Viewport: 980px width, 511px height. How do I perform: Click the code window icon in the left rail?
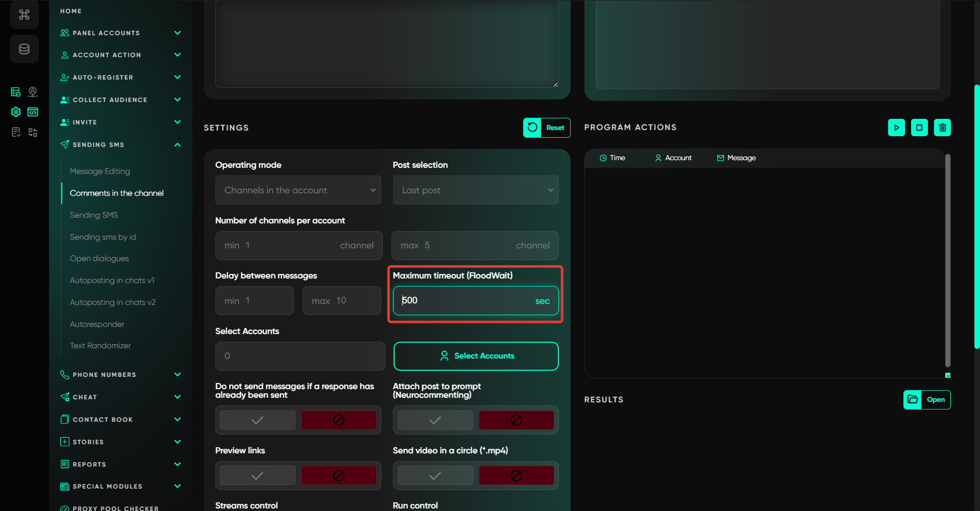click(x=33, y=112)
